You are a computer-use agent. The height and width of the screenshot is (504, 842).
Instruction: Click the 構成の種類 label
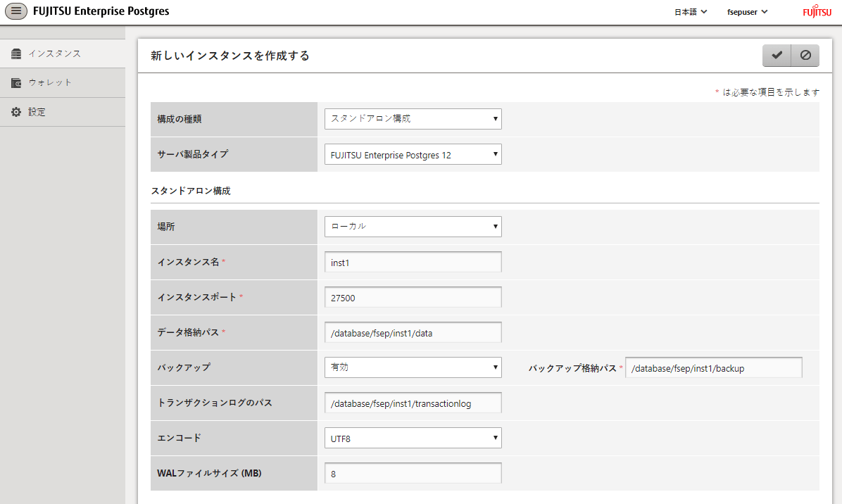[x=180, y=119]
